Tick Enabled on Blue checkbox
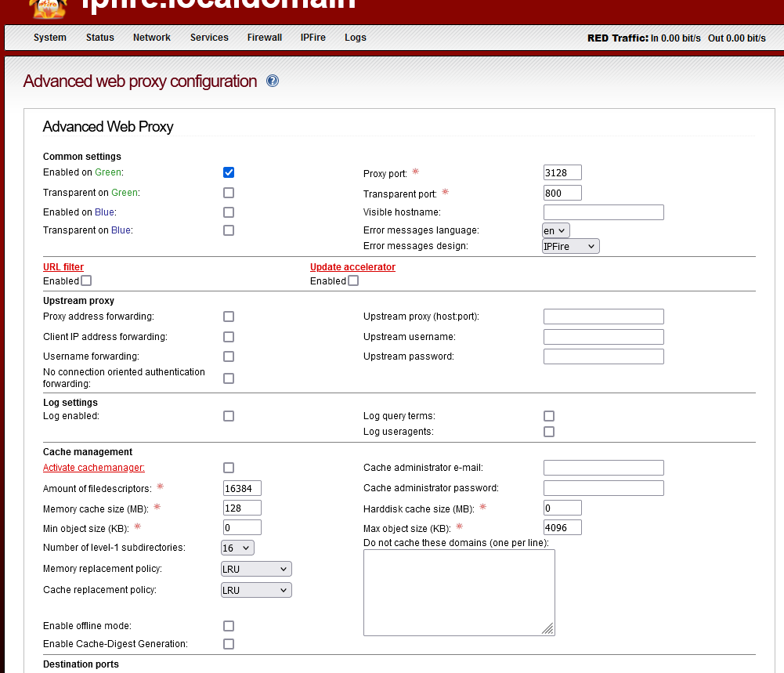 [x=229, y=212]
